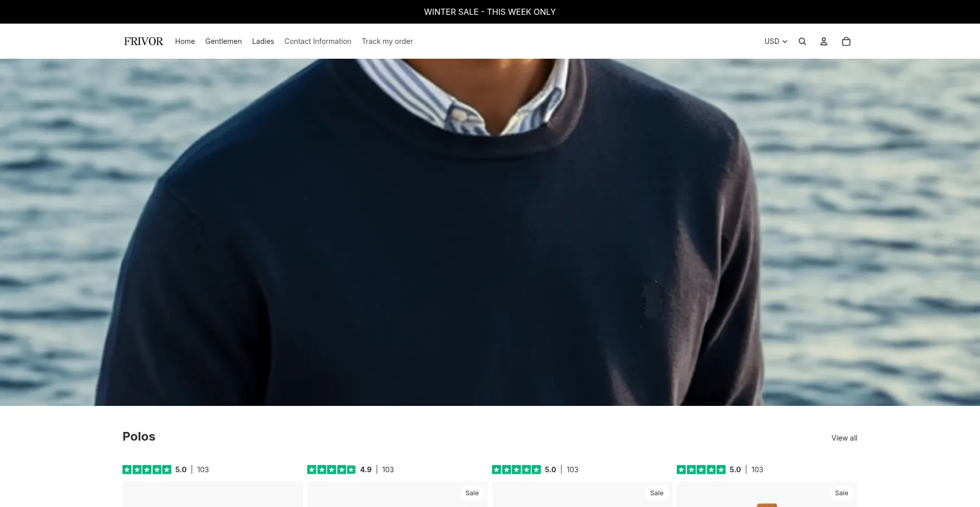
Task: Click the Sale badge on second product
Action: (472, 493)
